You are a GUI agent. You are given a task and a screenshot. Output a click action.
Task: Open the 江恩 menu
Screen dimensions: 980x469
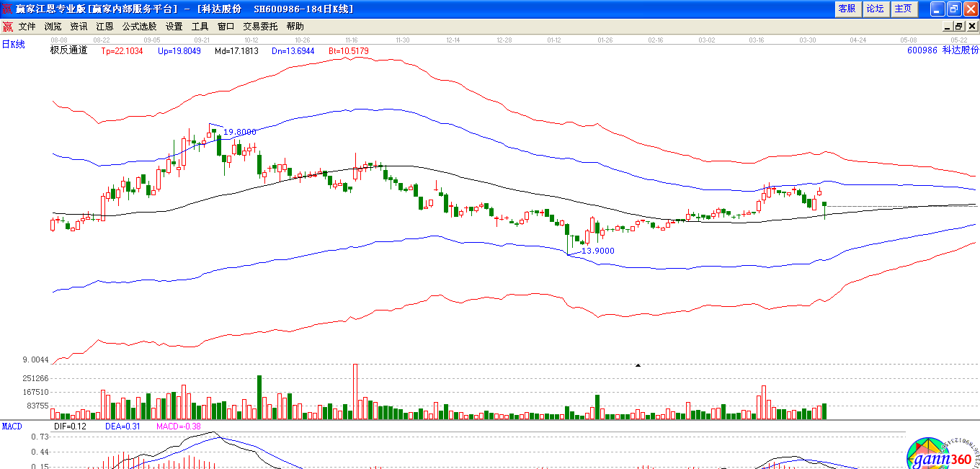[x=104, y=27]
